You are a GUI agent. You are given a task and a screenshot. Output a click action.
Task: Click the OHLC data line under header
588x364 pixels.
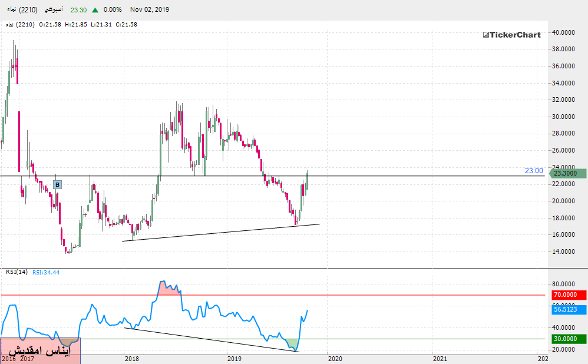click(71, 24)
